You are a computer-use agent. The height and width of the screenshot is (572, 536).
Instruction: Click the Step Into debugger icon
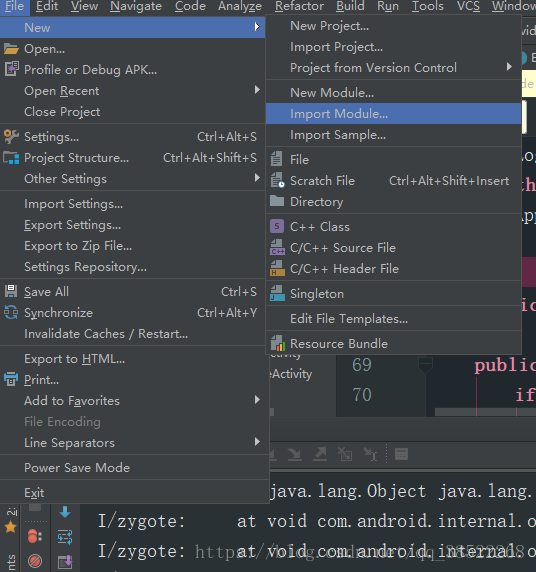(294, 455)
